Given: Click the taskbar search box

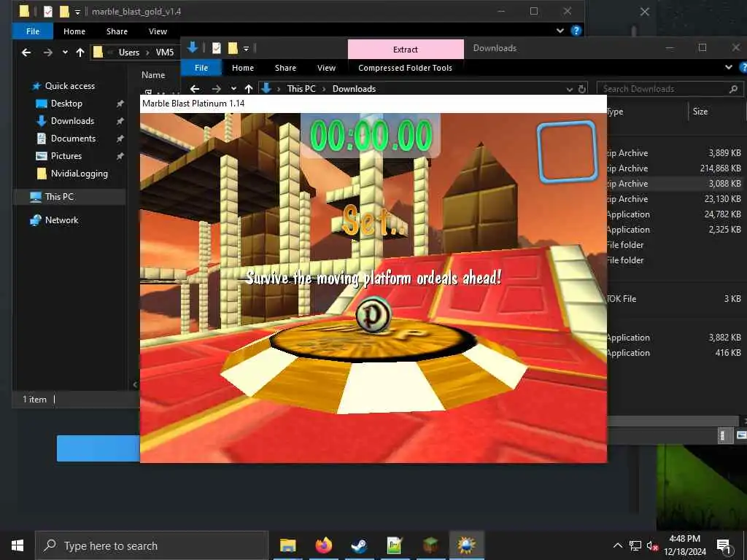Looking at the screenshot, I should [x=152, y=545].
